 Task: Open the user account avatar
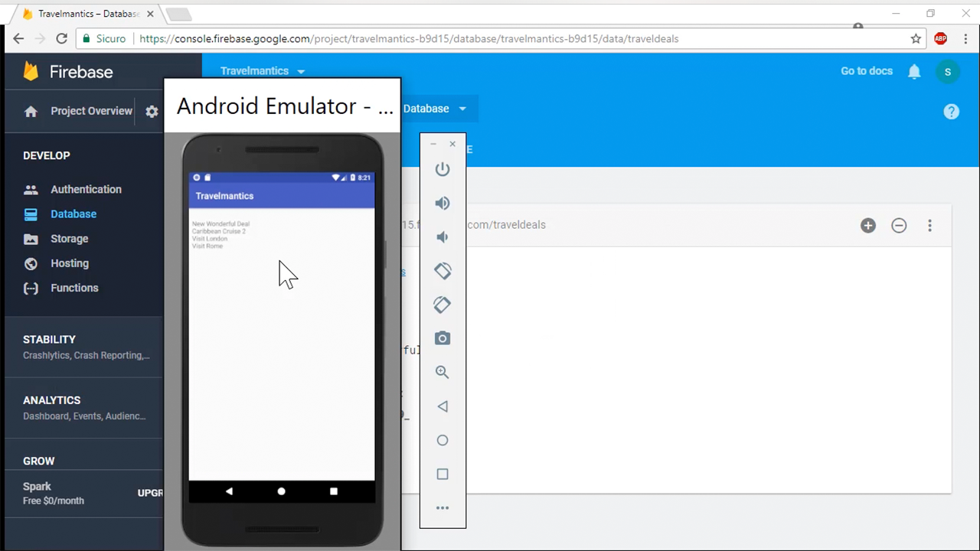coord(948,71)
